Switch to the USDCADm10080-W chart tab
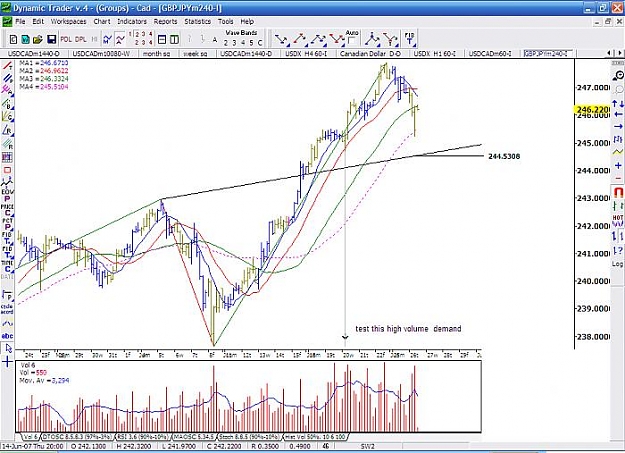 point(101,53)
